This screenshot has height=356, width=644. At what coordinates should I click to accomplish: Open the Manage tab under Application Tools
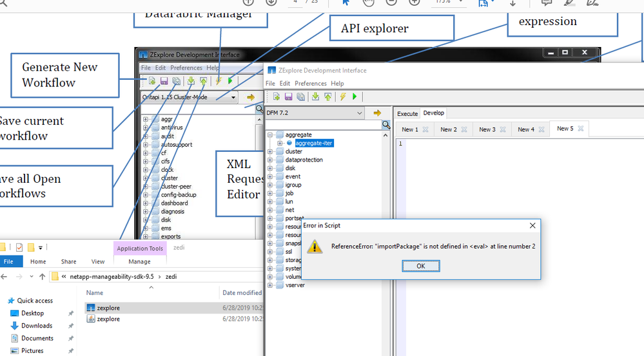(139, 261)
